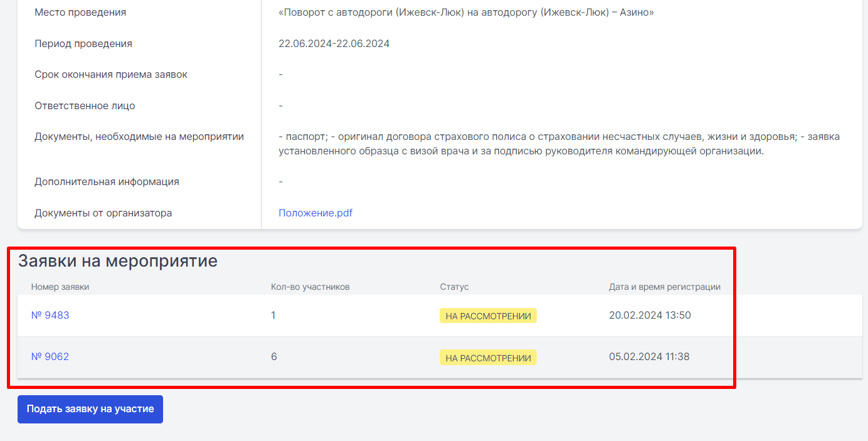Click the Номер заявки column header
The image size is (868, 441).
tap(60, 287)
